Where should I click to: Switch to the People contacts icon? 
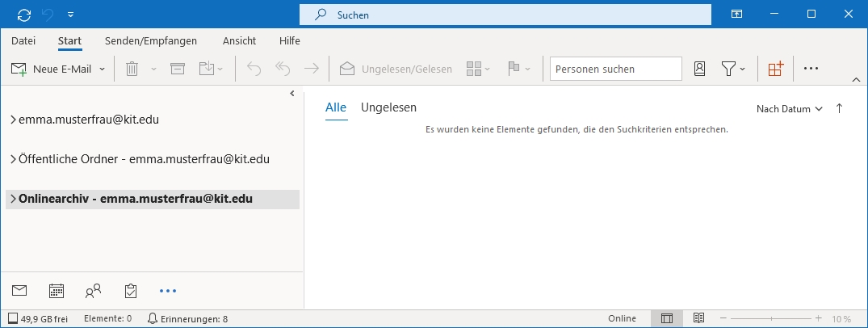[94, 291]
